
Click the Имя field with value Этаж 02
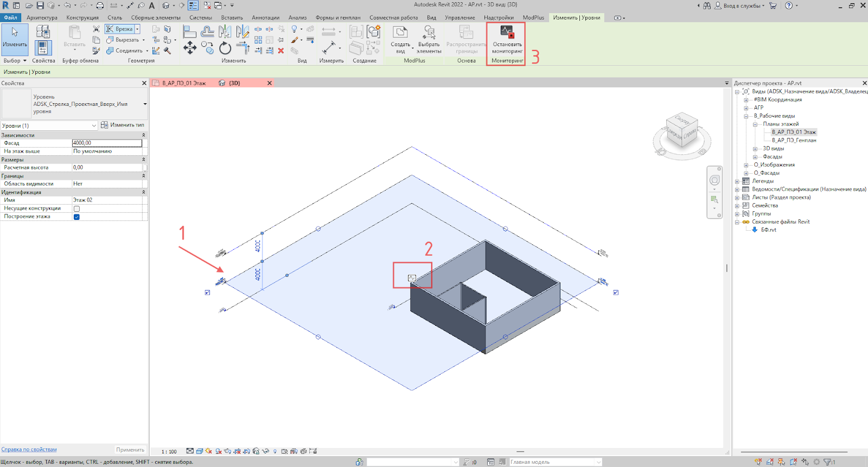[107, 200]
